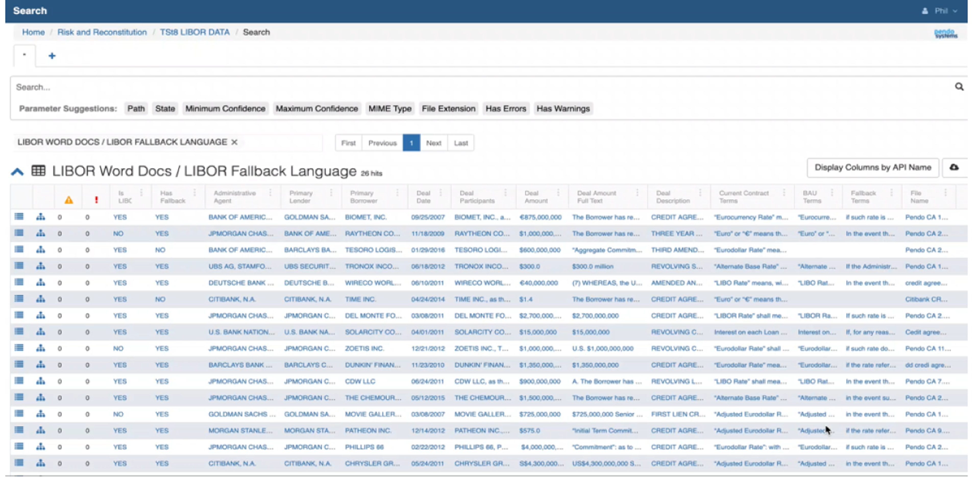Open Primary Borrower column options menu

pyautogui.click(x=397, y=193)
